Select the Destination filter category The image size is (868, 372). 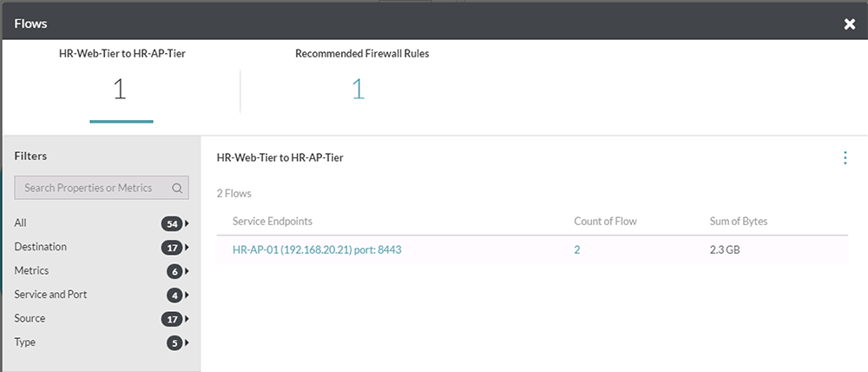(x=41, y=247)
